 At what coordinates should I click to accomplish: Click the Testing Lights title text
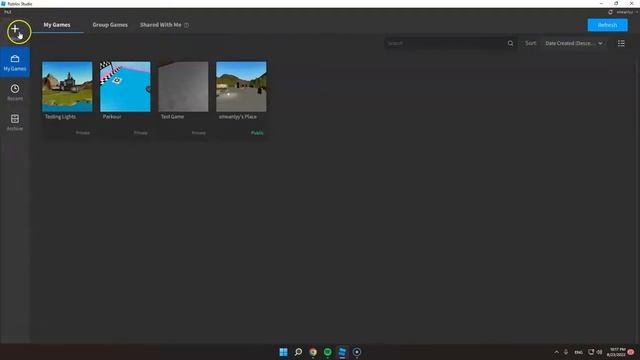click(60, 117)
